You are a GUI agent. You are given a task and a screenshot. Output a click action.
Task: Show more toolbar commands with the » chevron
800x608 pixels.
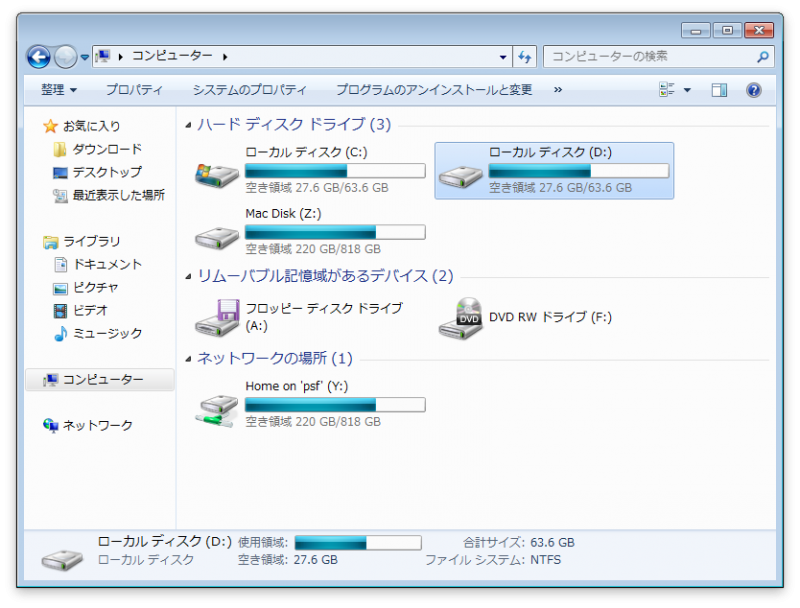tap(558, 90)
